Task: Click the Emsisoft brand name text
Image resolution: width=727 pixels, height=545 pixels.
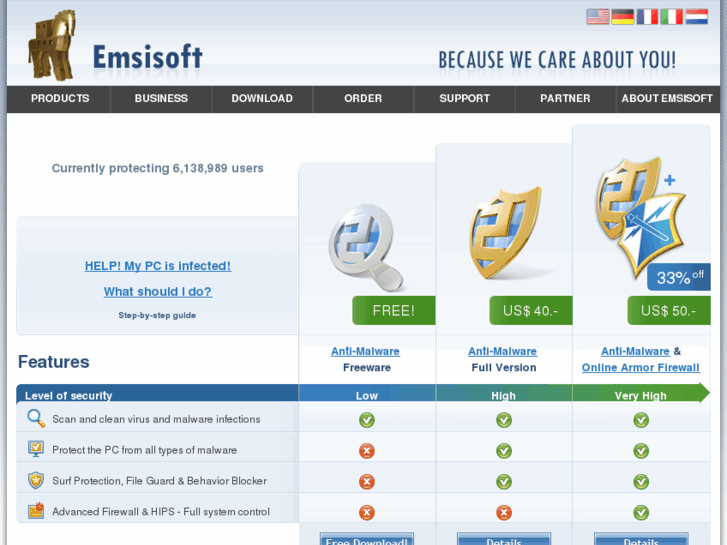Action: tap(147, 57)
